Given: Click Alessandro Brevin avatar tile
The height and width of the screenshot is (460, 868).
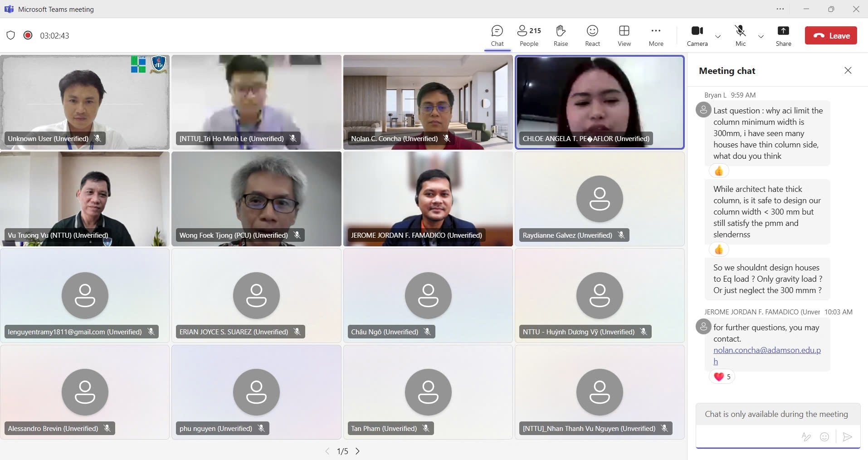Looking at the screenshot, I should pos(85,392).
